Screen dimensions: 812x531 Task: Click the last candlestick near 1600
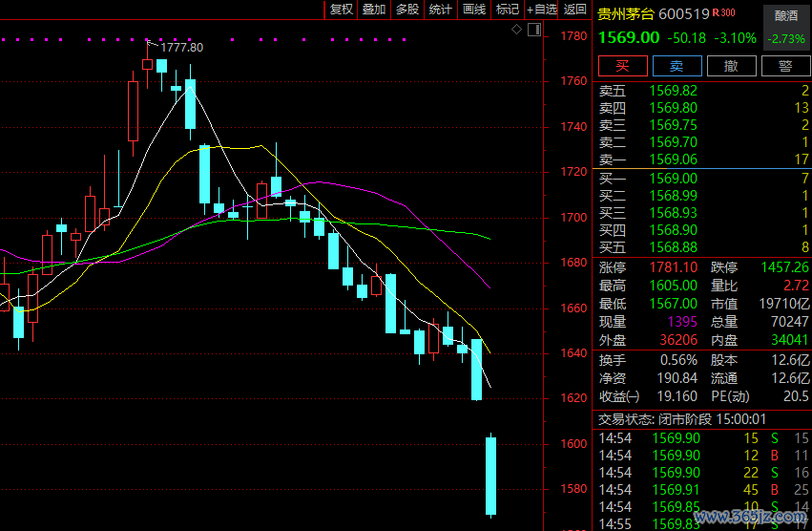(490, 476)
